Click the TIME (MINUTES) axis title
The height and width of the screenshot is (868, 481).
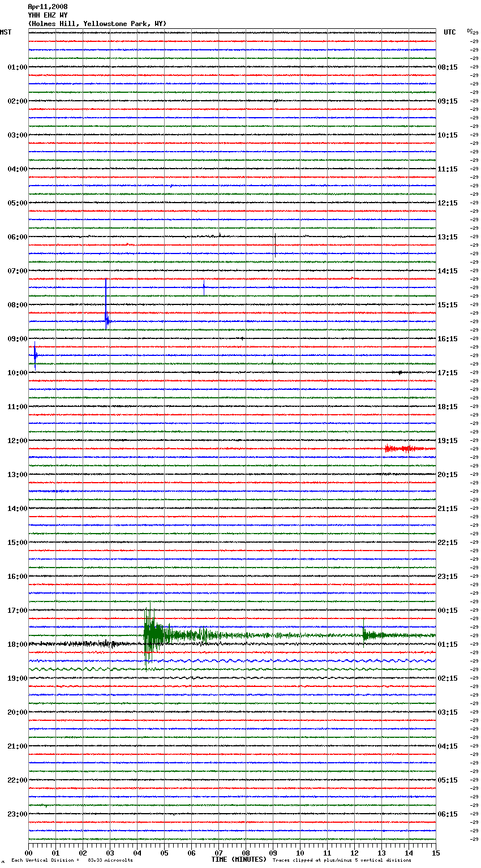pos(239,860)
